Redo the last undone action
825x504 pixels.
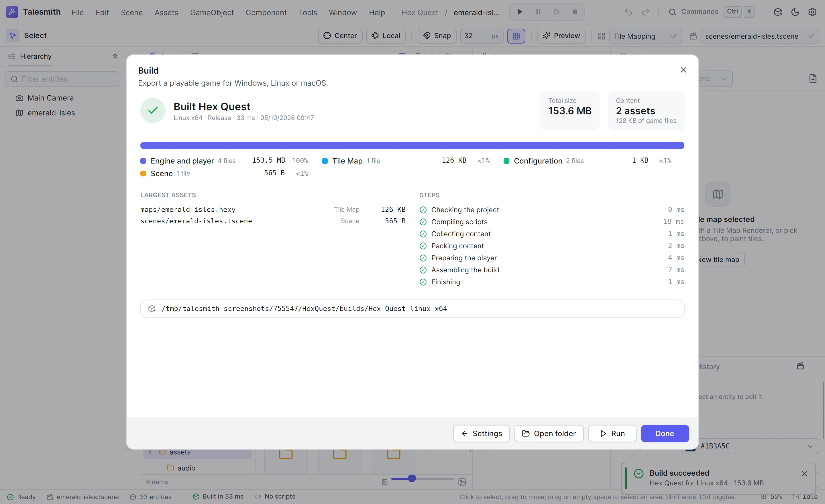coord(646,12)
